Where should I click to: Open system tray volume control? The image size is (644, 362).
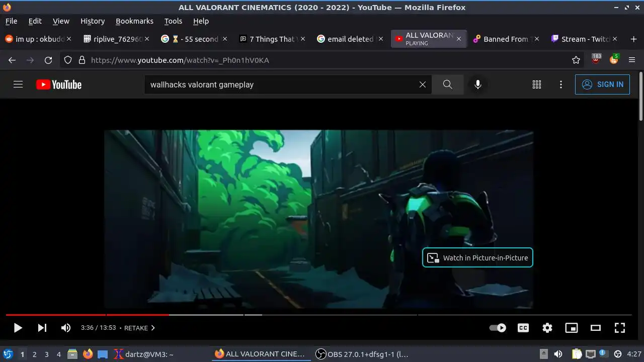(558, 354)
